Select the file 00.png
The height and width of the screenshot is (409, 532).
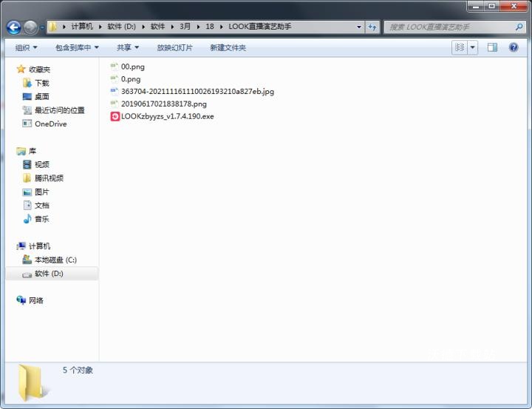[133, 67]
